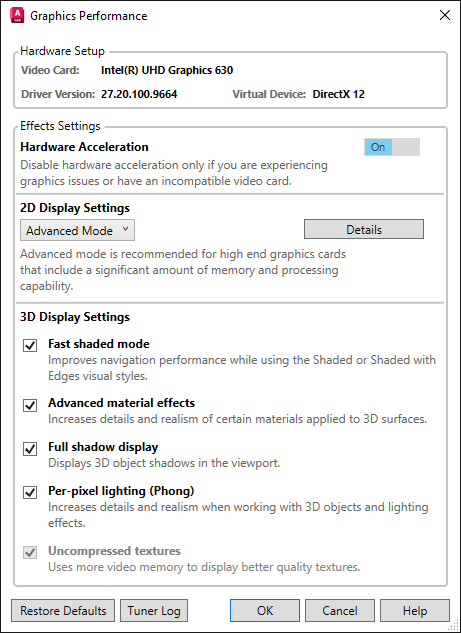Click the Advanced material effects label text
Viewport: 461px width, 633px height.
(122, 403)
